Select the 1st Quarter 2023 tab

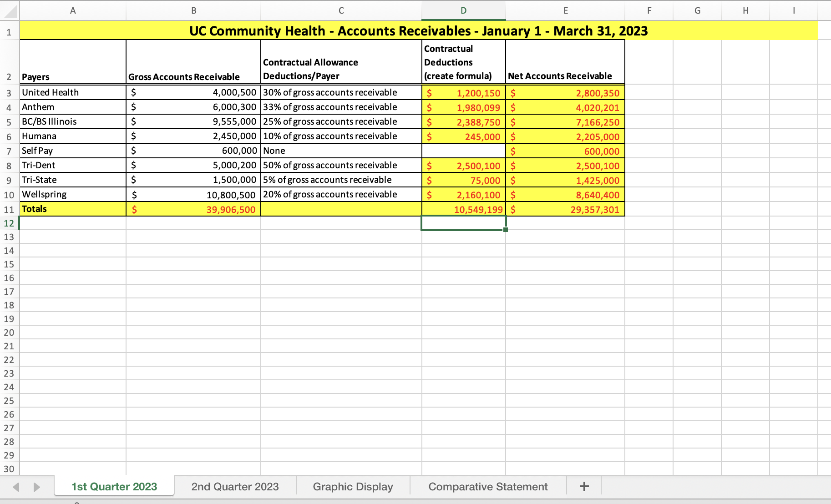114,486
